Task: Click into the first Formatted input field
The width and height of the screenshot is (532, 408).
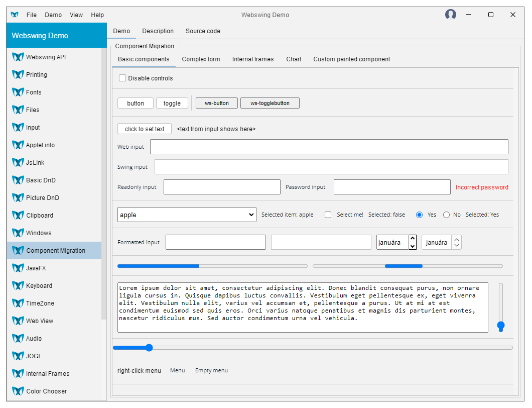Action: point(216,242)
